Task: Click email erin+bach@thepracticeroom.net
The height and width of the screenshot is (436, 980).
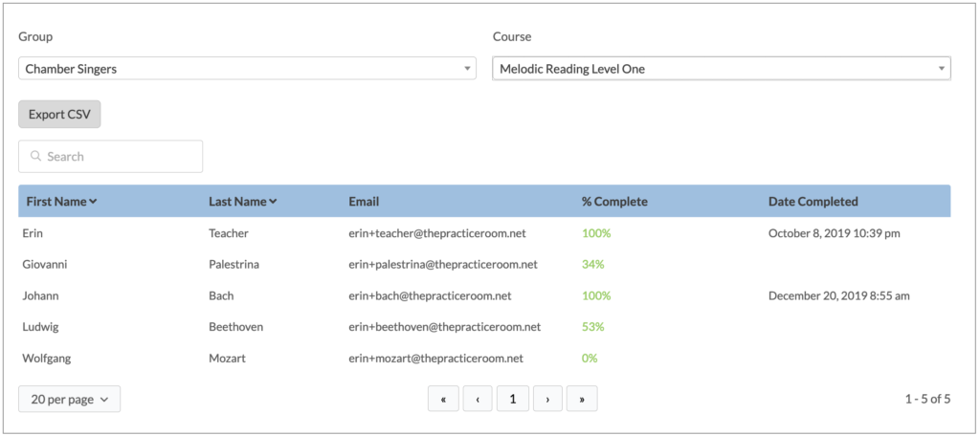Action: tap(430, 296)
